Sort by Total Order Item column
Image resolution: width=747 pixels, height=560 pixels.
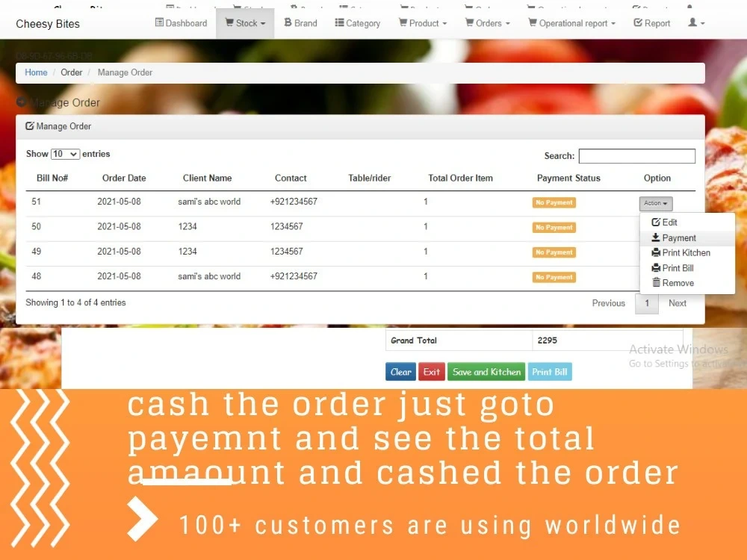point(460,178)
